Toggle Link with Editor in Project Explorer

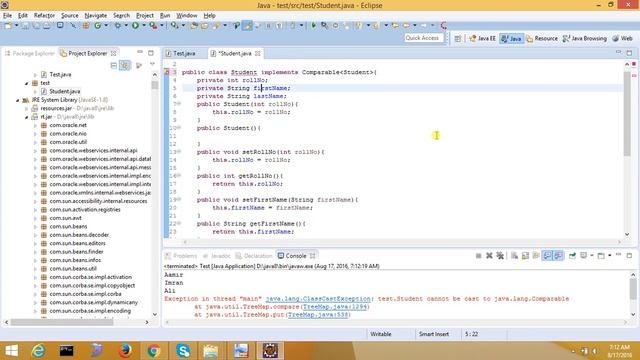point(125,65)
